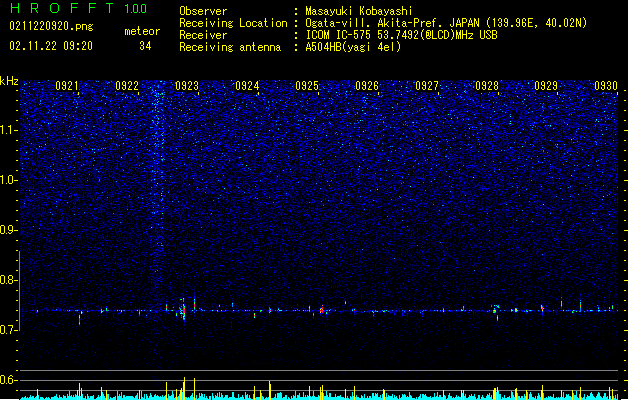Viewport: 629px width, 400px height.
Task: Select the observer name Masayuki Kobayashi
Action: click(x=359, y=11)
